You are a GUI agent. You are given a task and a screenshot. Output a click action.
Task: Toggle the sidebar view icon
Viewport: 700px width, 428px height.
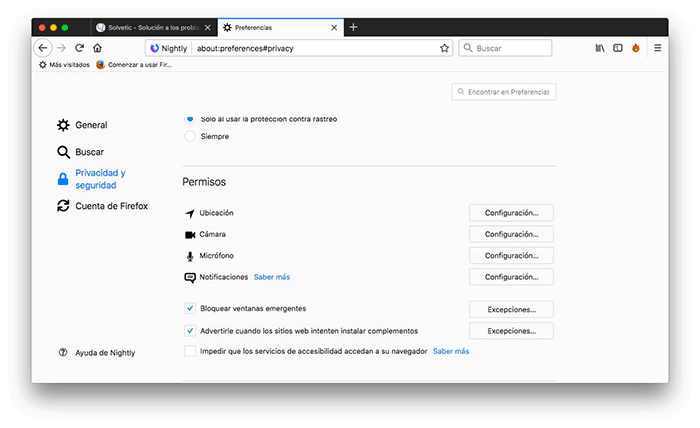(617, 48)
